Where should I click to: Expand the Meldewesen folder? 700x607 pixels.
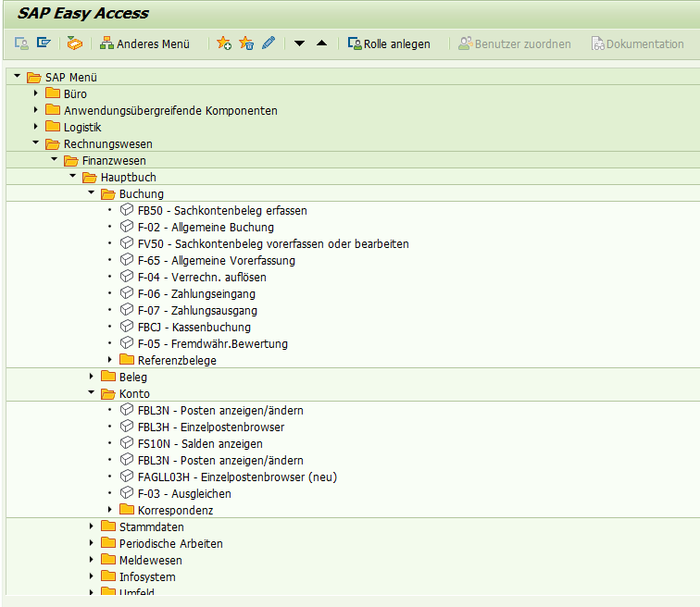[91, 559]
